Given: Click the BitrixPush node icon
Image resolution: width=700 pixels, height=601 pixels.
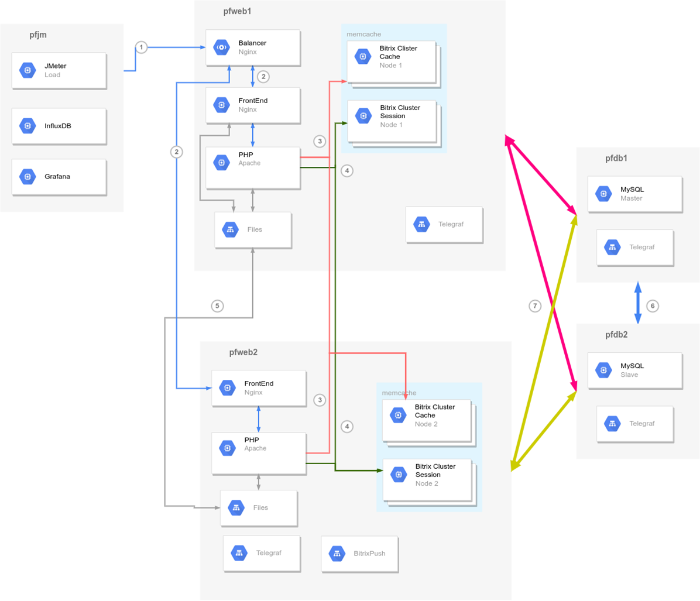Looking at the screenshot, I should [x=337, y=553].
